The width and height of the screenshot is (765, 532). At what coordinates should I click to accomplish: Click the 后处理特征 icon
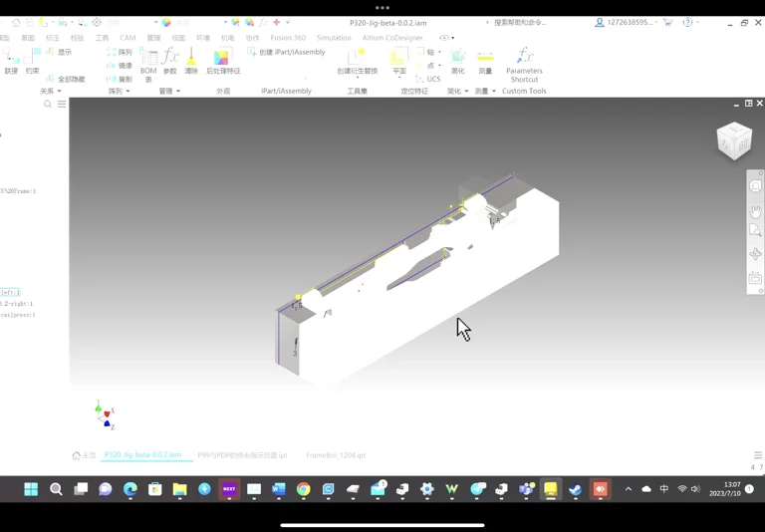(223, 61)
